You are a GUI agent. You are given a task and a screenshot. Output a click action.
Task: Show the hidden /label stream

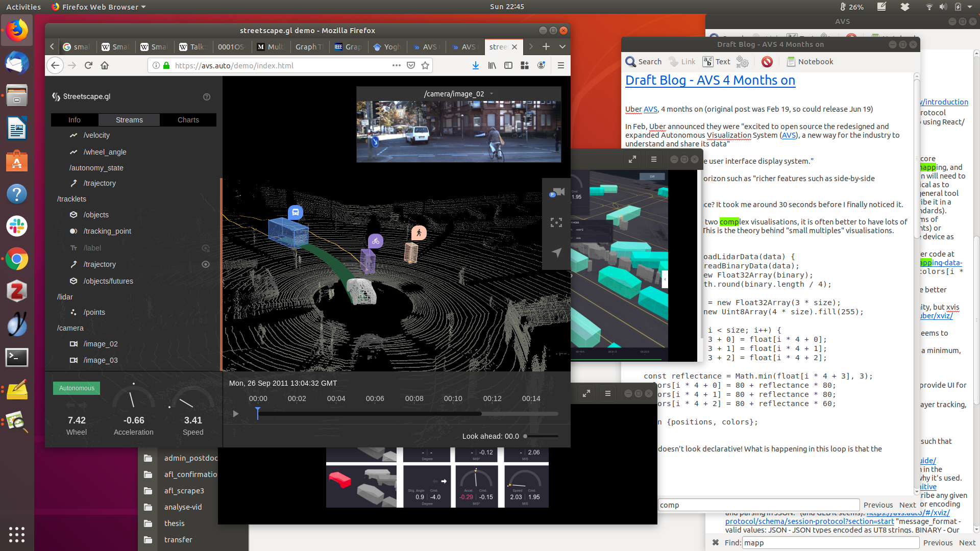[206, 248]
